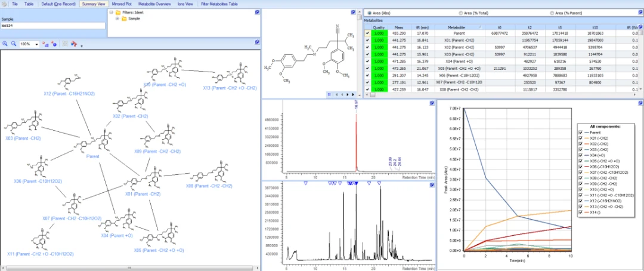Zoom in on the metabolite pathway map
644x271 pixels.
[5, 44]
